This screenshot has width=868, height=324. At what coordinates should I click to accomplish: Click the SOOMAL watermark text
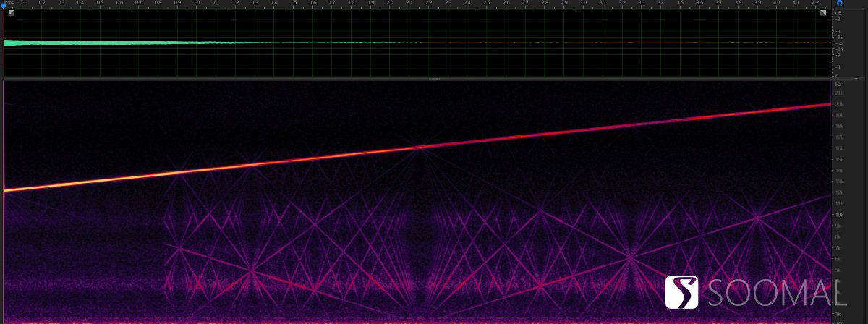tap(778, 293)
